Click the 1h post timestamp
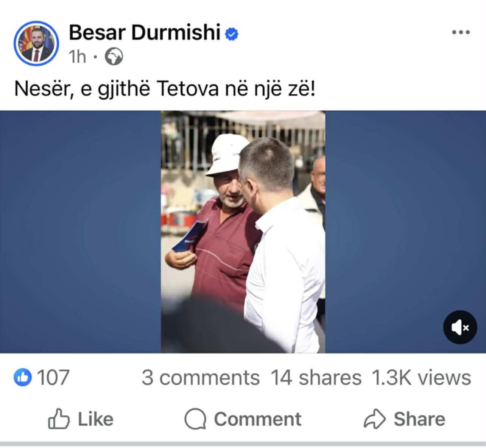The width and height of the screenshot is (486, 448). (x=78, y=57)
